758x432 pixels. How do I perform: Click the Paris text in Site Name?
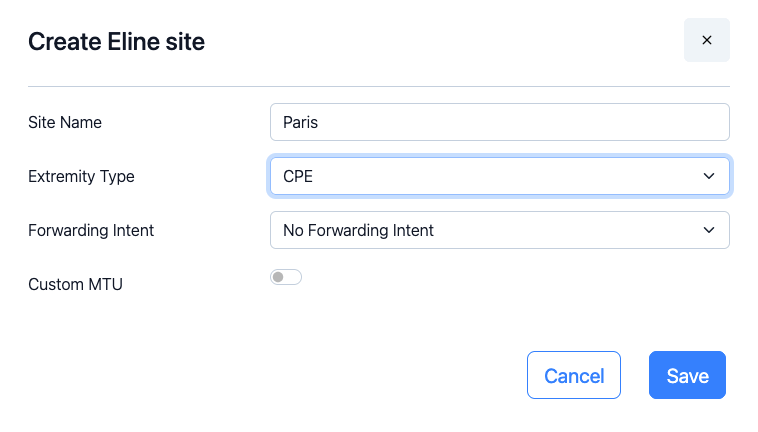(300, 122)
